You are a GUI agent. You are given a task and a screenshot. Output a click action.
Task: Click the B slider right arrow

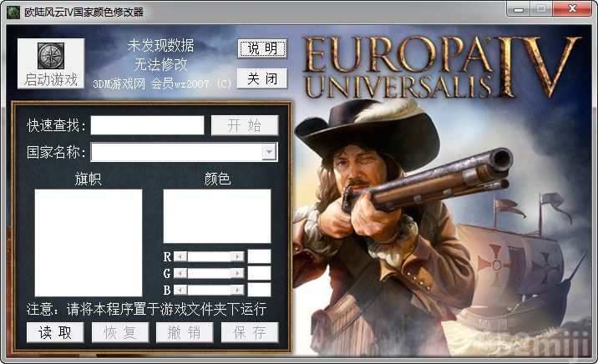click(239, 290)
